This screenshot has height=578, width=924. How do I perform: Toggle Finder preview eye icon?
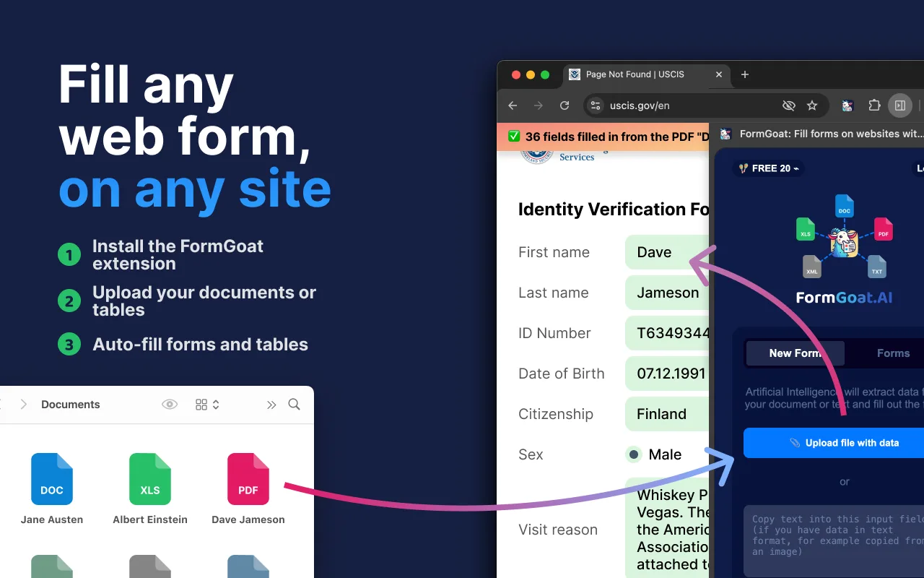click(170, 405)
